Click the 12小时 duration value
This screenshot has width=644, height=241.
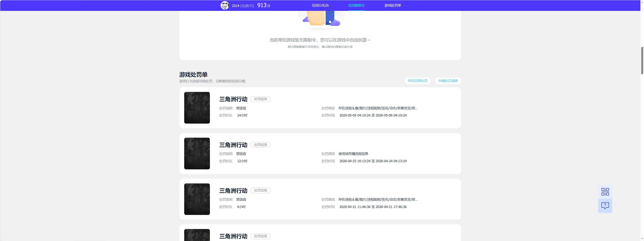click(242, 161)
